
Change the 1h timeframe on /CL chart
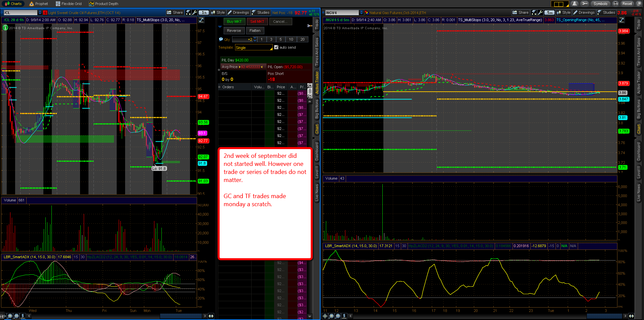point(204,12)
